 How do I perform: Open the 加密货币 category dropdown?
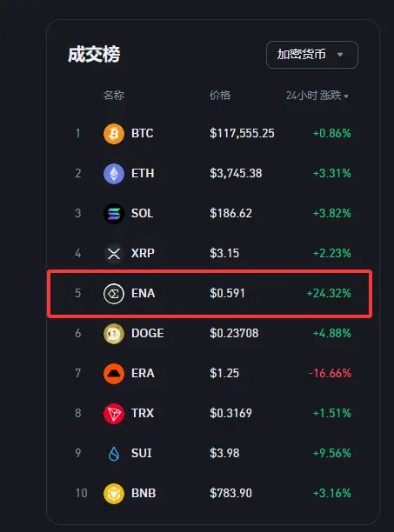tap(312, 55)
